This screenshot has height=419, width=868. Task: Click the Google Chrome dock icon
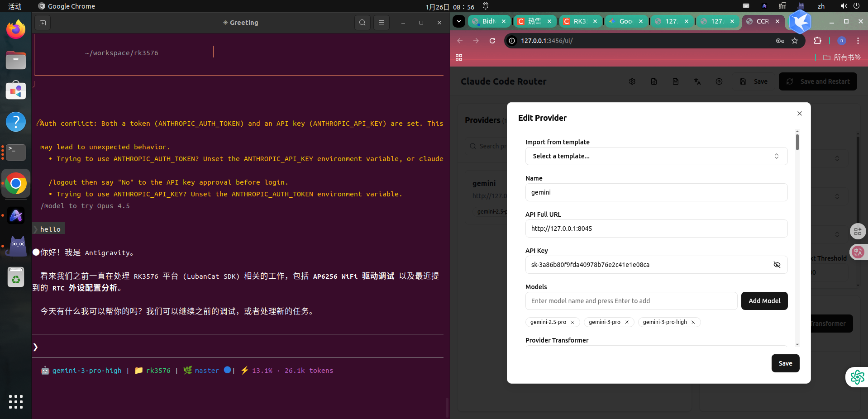pos(16,183)
